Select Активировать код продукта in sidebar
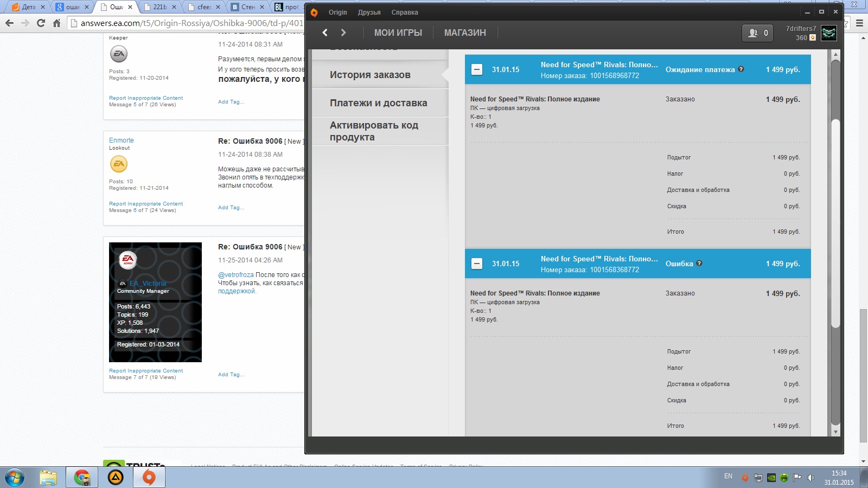 click(x=380, y=131)
